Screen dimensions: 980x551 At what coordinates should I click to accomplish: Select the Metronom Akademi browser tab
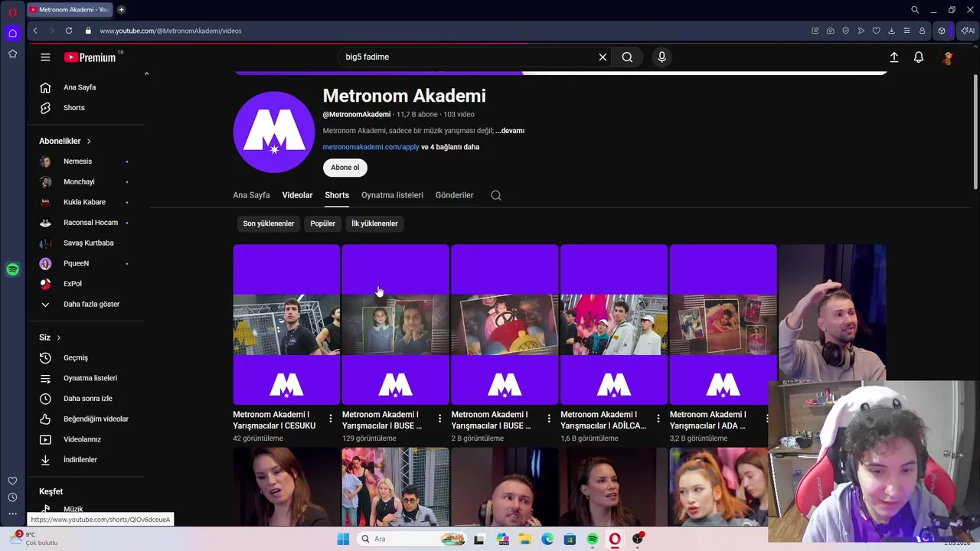point(69,10)
